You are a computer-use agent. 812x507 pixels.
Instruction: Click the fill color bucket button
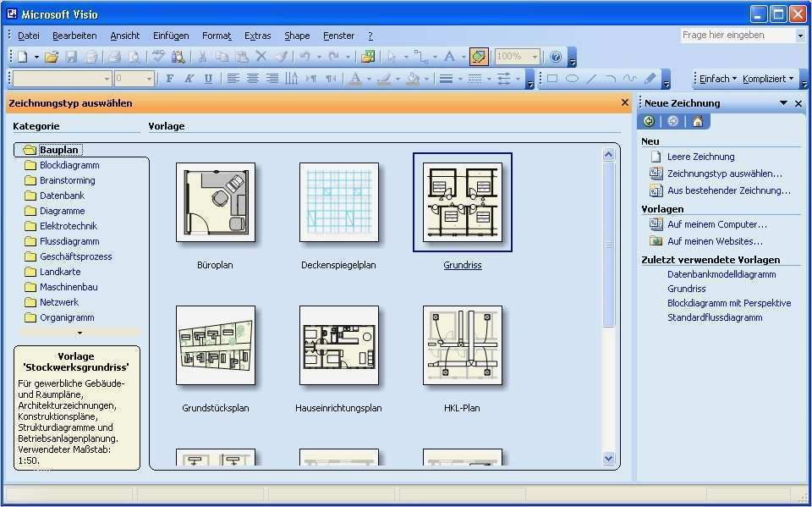pyautogui.click(x=413, y=79)
